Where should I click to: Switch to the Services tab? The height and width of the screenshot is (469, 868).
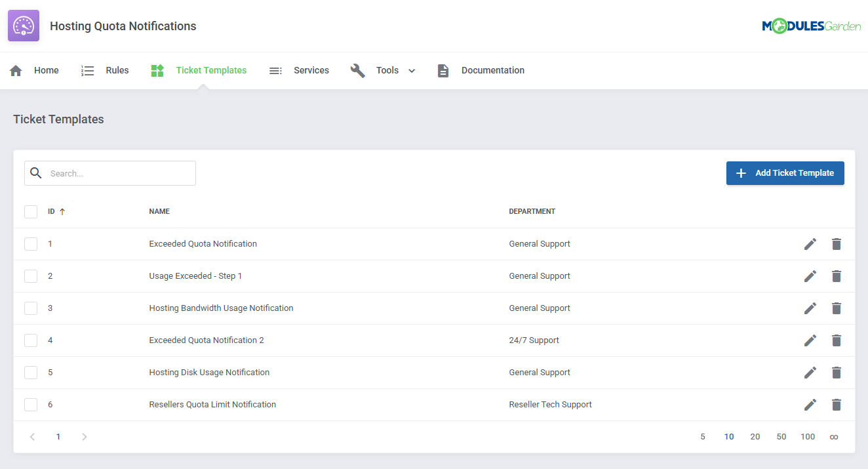coord(311,70)
